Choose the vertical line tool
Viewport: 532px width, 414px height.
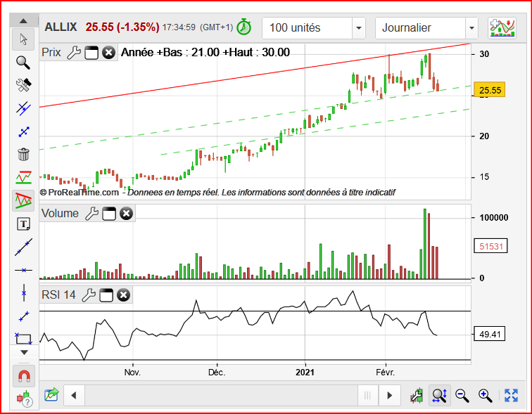pyautogui.click(x=23, y=292)
